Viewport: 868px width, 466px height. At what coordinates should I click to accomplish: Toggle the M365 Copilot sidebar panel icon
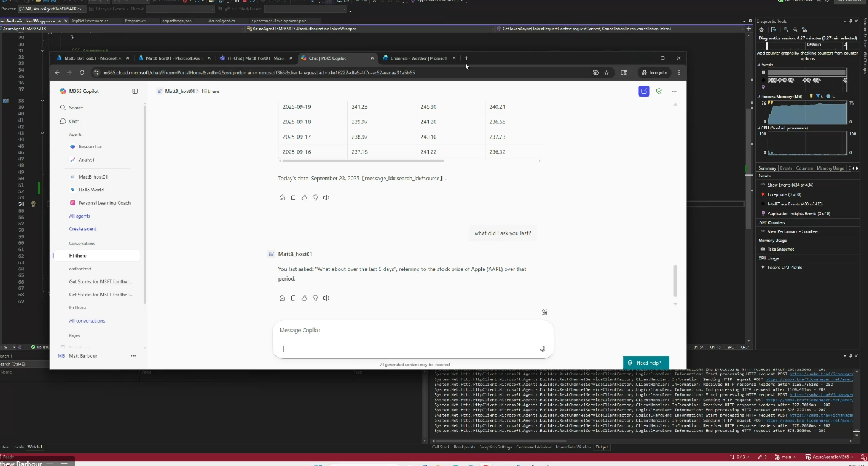coord(135,91)
